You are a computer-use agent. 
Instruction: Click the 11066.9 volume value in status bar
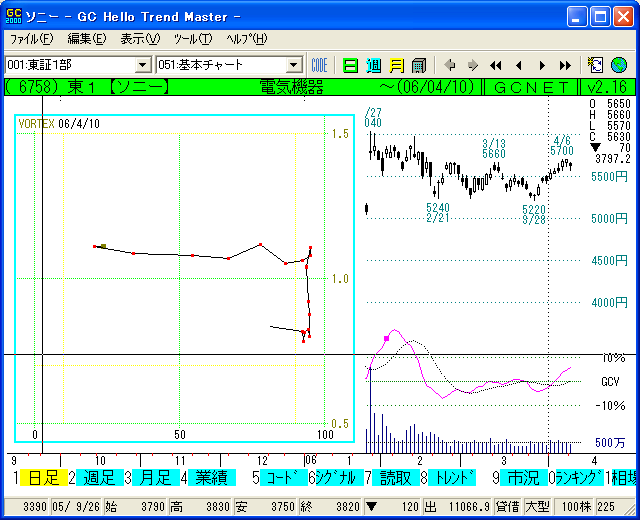pyautogui.click(x=469, y=507)
